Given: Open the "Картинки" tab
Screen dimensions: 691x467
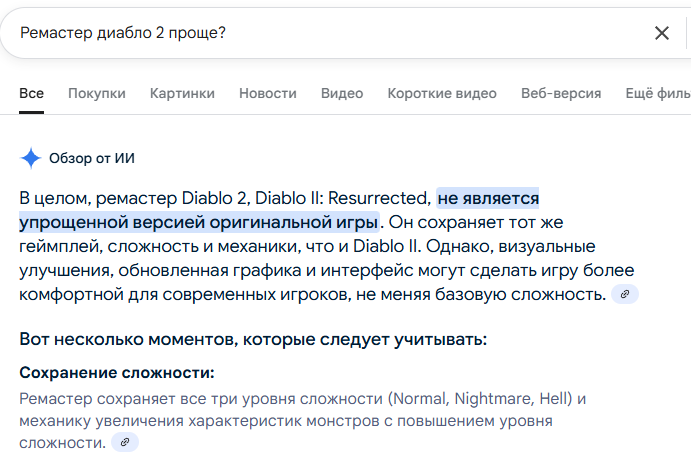Looking at the screenshot, I should (182, 93).
